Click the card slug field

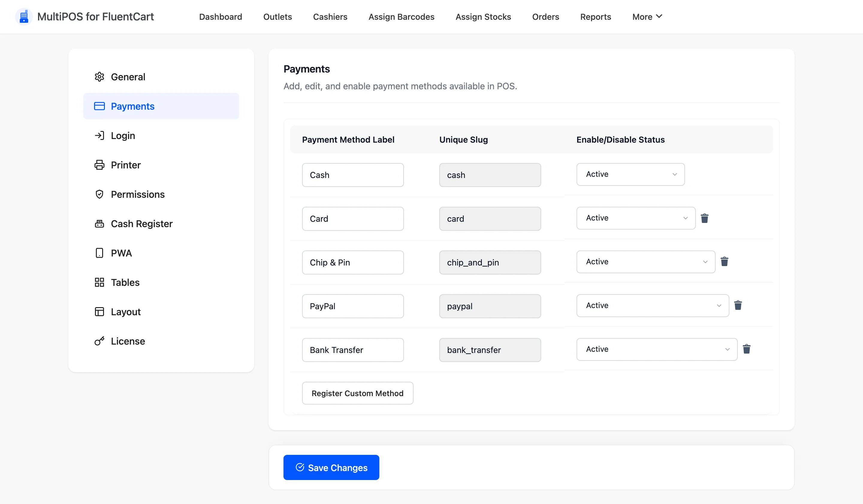coord(490,219)
